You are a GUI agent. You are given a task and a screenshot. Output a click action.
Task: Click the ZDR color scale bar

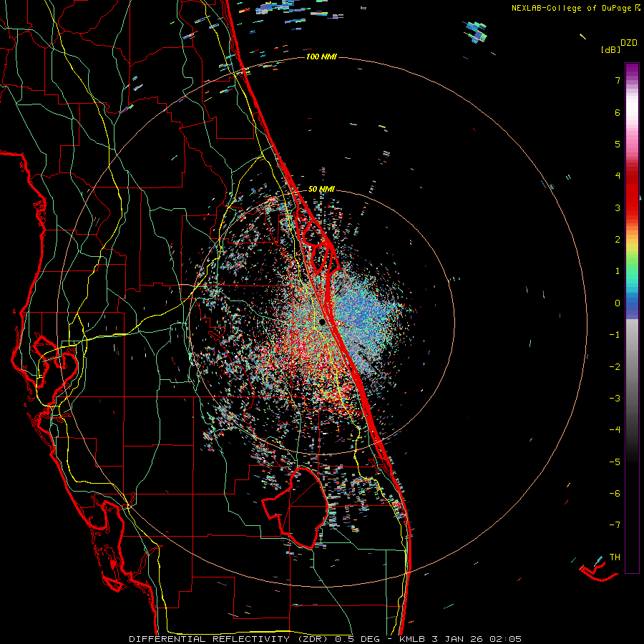click(x=632, y=318)
